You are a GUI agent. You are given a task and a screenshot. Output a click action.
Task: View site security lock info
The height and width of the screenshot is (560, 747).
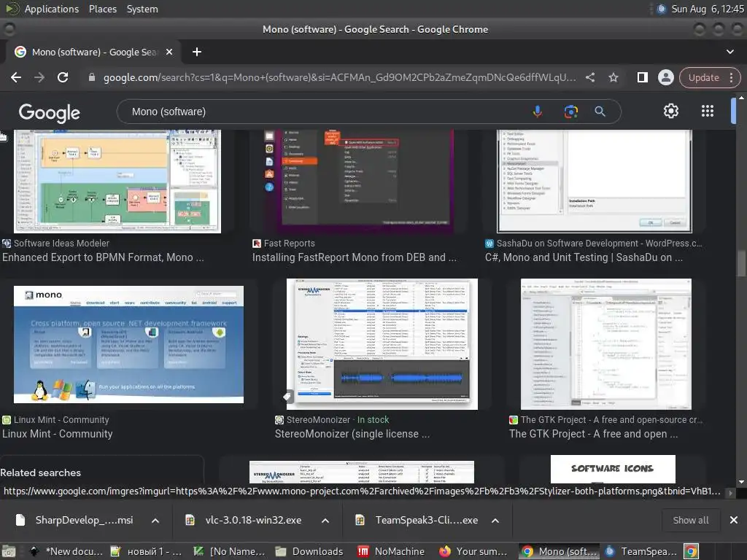point(92,77)
